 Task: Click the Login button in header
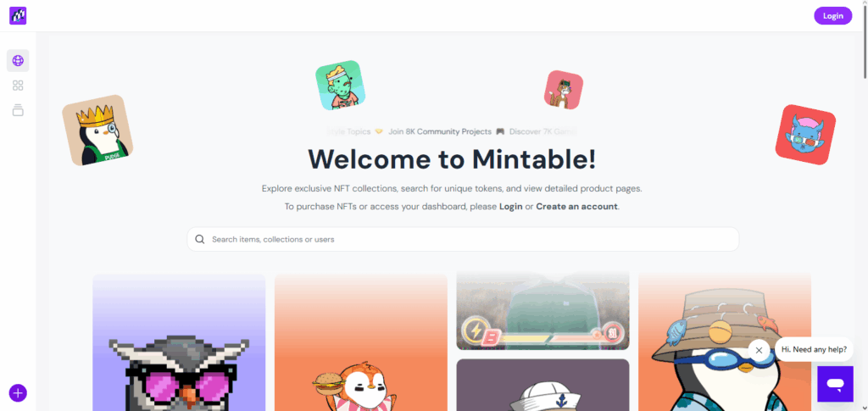tap(832, 15)
